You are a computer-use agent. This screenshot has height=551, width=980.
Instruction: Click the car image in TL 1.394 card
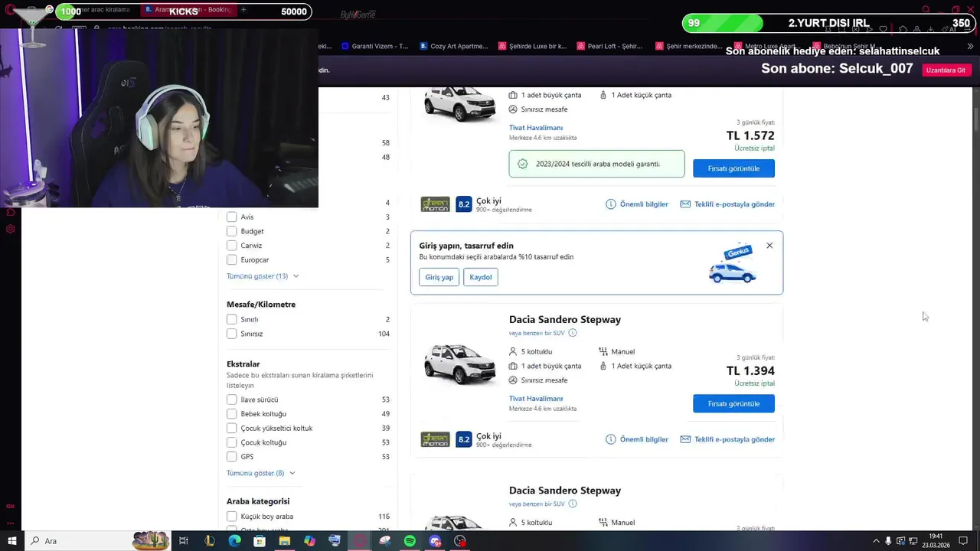(x=459, y=365)
